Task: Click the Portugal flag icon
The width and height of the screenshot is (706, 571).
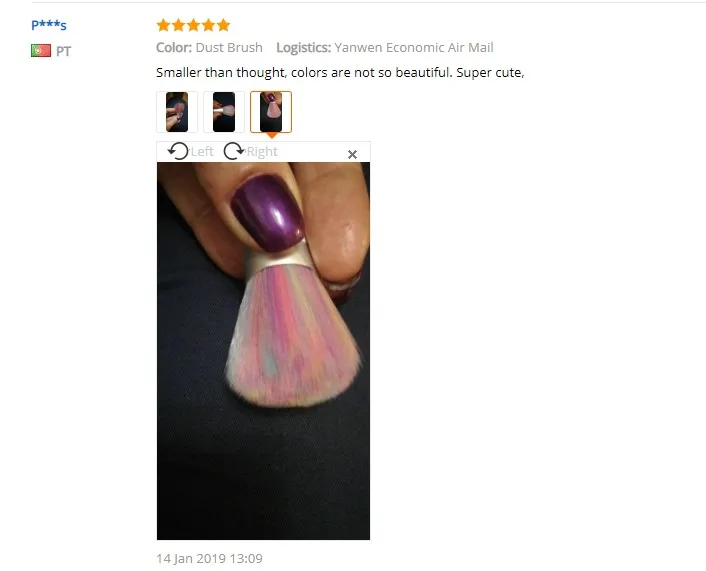Action: [x=41, y=50]
